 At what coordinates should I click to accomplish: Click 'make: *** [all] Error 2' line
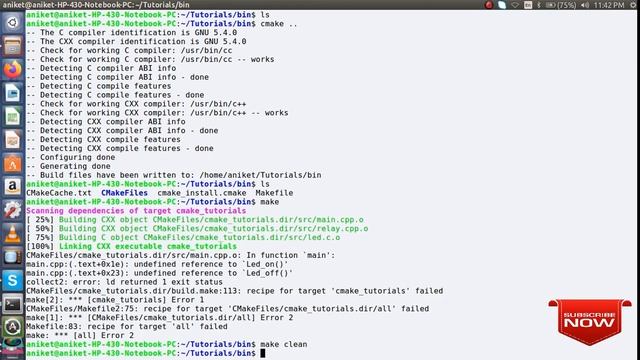[80, 336]
